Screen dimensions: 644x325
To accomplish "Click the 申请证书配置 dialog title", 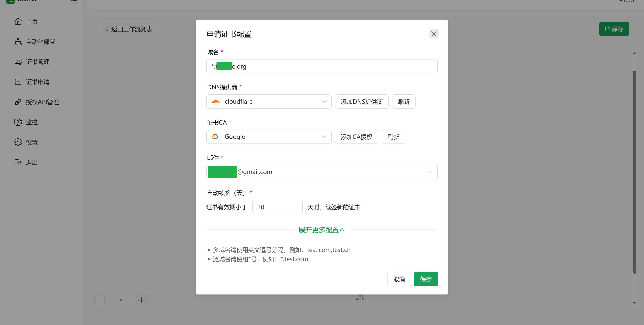I will (229, 34).
